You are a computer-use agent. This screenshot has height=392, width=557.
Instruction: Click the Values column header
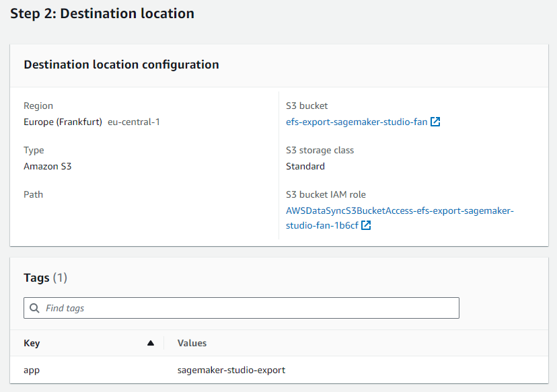pyautogui.click(x=192, y=343)
